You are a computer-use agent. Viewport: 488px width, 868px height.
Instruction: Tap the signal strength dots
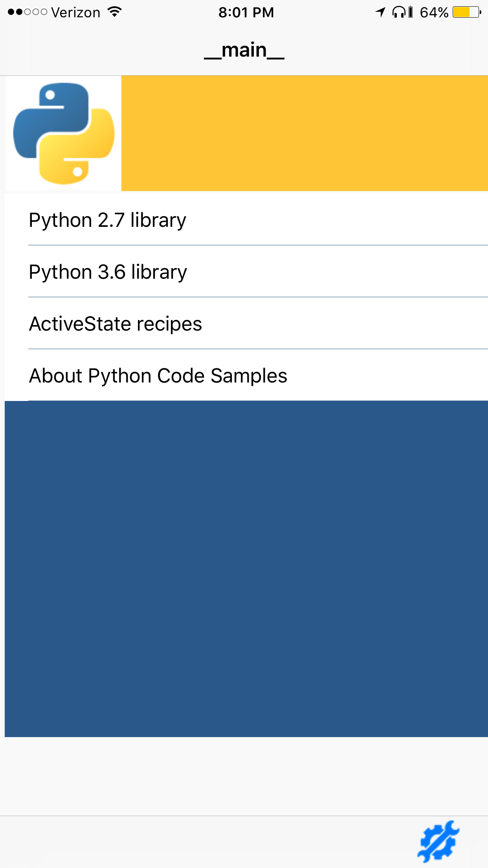[28, 12]
